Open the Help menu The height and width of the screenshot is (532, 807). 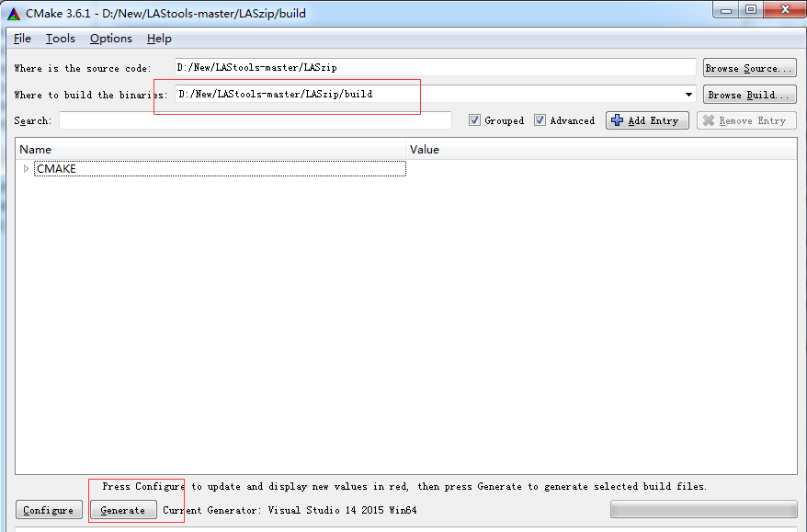[x=159, y=39]
